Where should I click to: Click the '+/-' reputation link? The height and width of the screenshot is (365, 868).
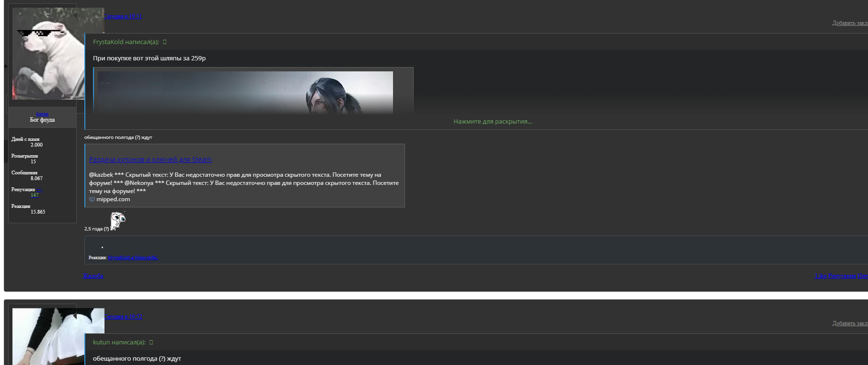coord(39,190)
